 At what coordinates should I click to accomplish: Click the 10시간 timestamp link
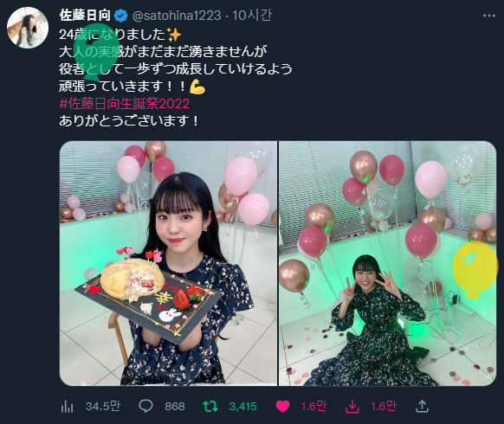pyautogui.click(x=252, y=16)
